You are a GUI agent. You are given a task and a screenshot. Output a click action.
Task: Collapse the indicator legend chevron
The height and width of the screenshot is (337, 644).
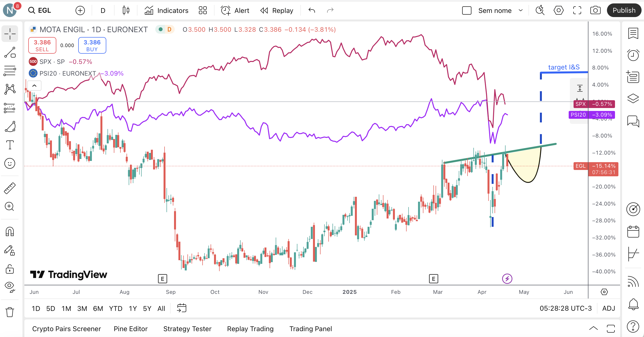pyautogui.click(x=34, y=86)
